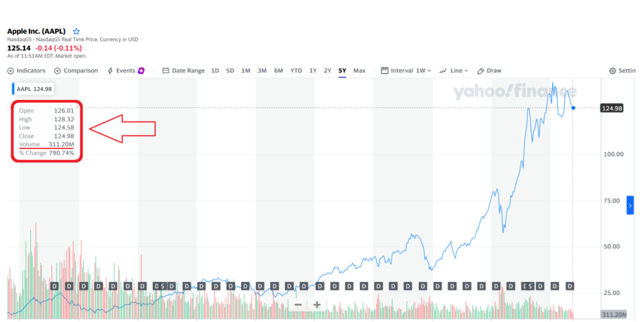The width and height of the screenshot is (644, 322).
Task: Close the OHLC data tooltip
Action: pos(77,107)
